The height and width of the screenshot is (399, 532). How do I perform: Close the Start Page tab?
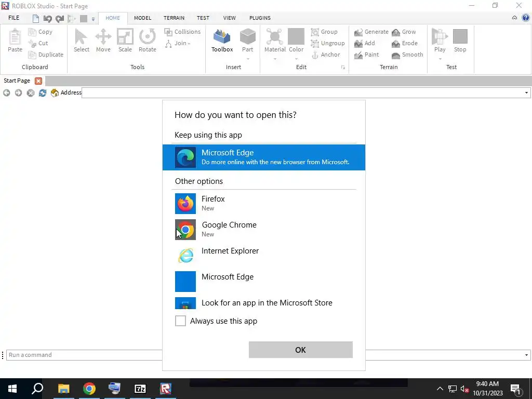38,81
